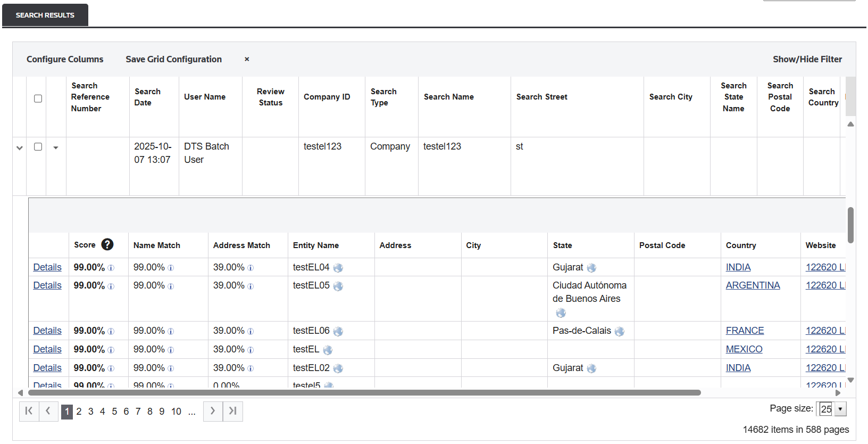Go to the next page arrow
This screenshot has height=444, width=868.
pyautogui.click(x=213, y=411)
